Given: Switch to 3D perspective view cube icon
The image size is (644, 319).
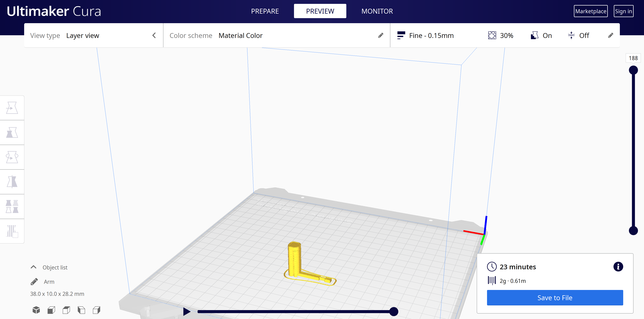Looking at the screenshot, I should click(36, 310).
